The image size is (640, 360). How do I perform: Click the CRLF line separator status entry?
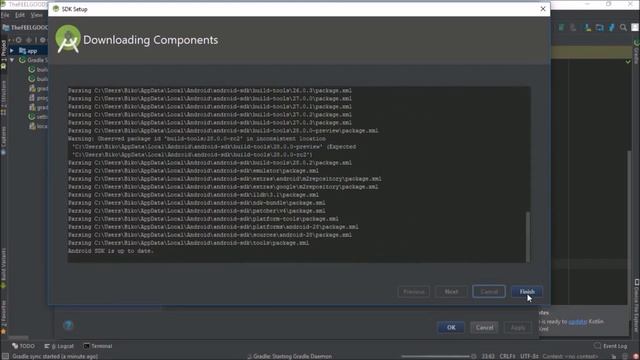pos(507,356)
